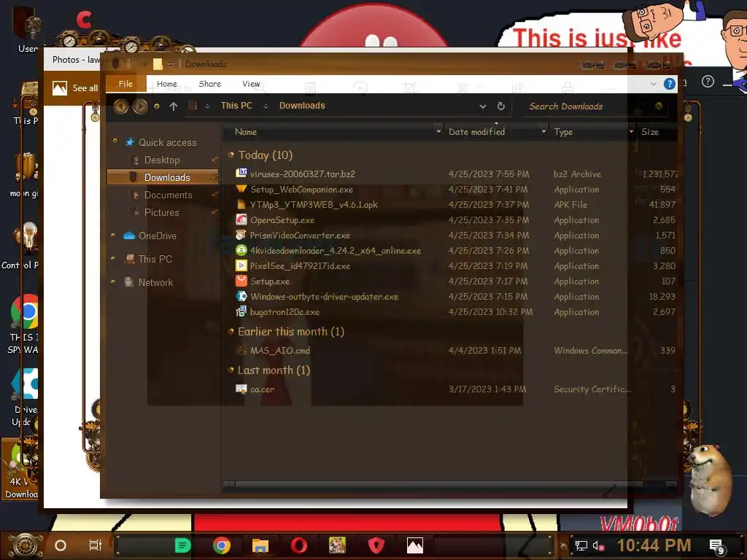Click the muted volume tray icon
747x560 pixels.
tap(598, 545)
